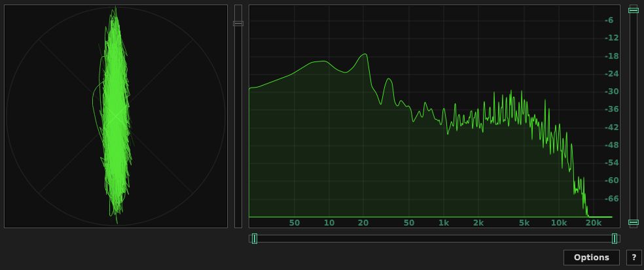Click the spectrum peak near 20 Hz
Screen dimensions: 644x270
tap(365, 55)
